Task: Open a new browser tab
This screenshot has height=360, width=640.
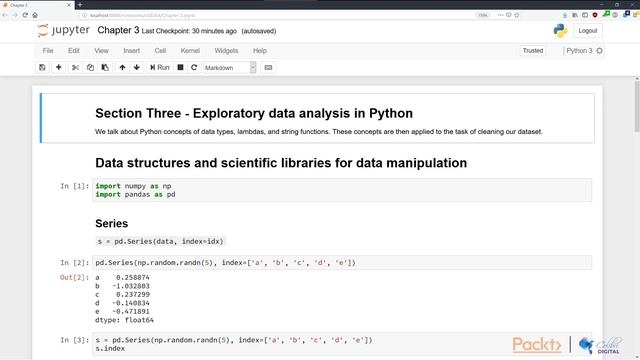Action: click(80, 5)
